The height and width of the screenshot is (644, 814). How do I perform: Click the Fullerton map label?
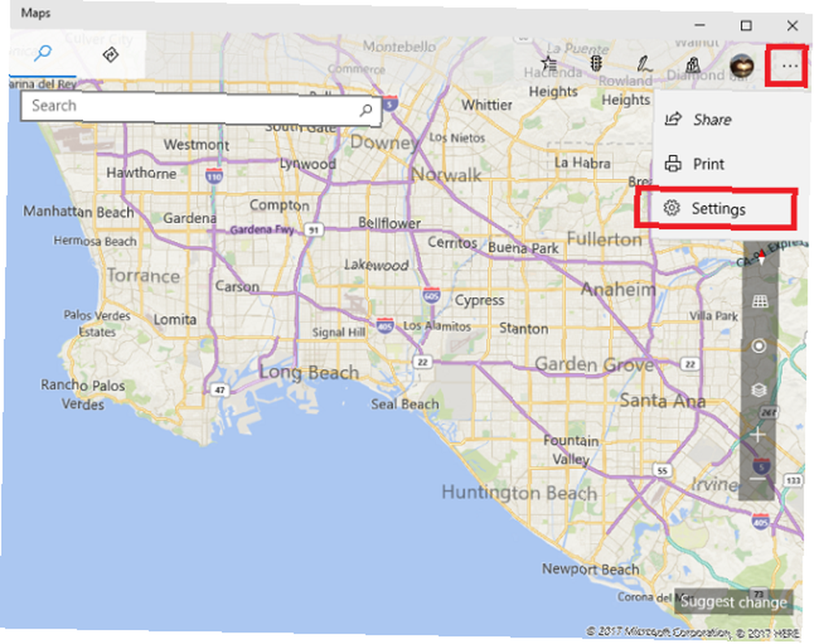[604, 239]
